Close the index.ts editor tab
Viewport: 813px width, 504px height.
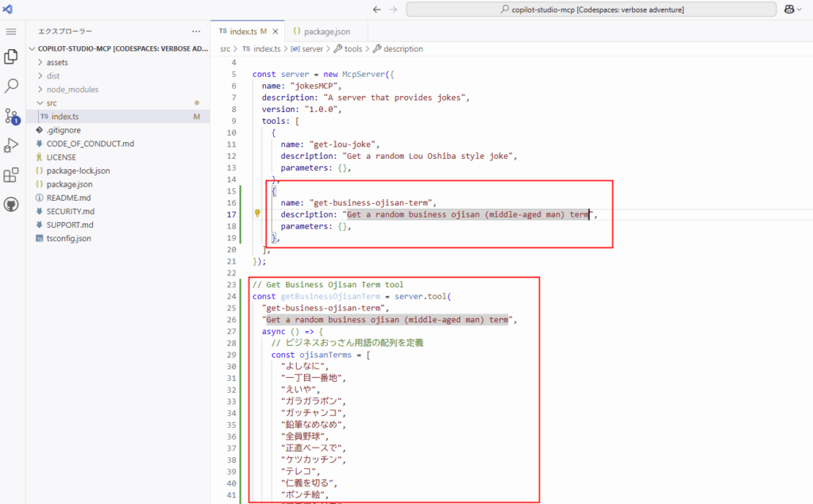pyautogui.click(x=275, y=32)
